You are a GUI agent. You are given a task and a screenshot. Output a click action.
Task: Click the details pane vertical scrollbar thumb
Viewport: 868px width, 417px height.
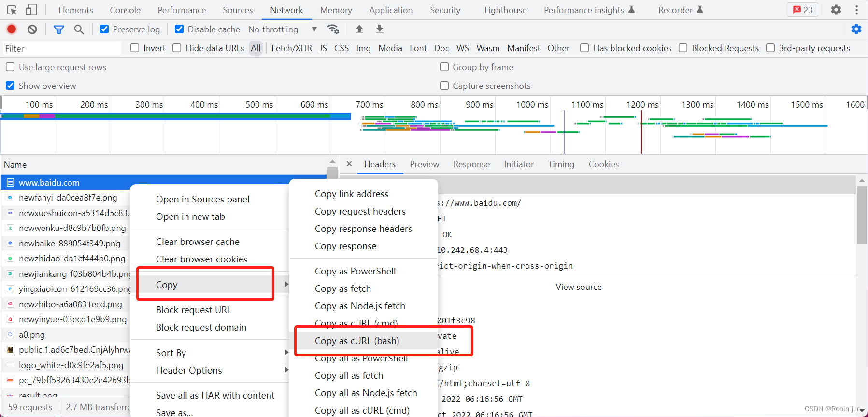coord(862,215)
